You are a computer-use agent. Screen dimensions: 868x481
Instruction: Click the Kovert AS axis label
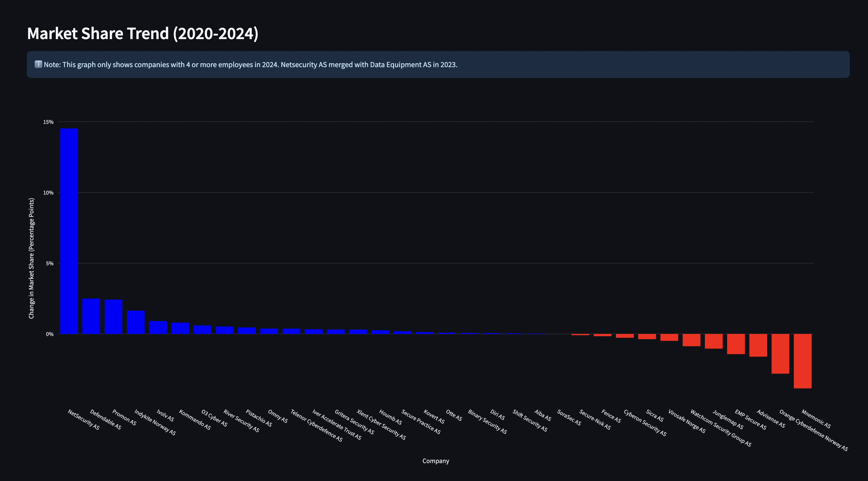point(434,416)
